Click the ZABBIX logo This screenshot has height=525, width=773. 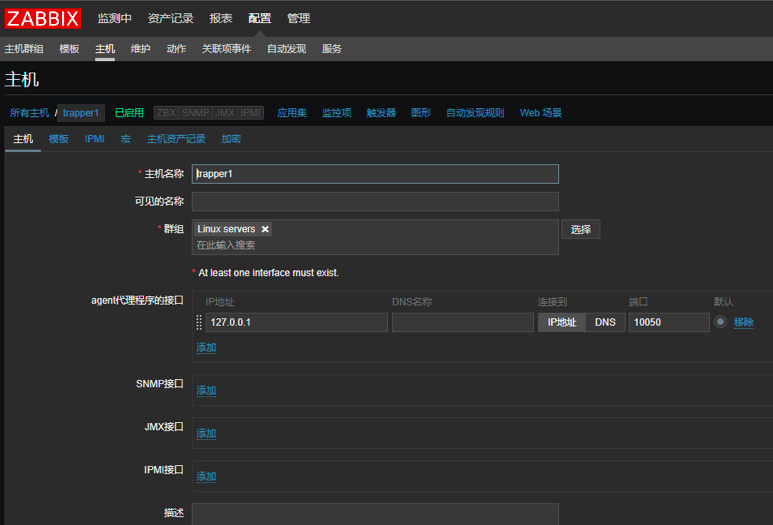pos(42,19)
